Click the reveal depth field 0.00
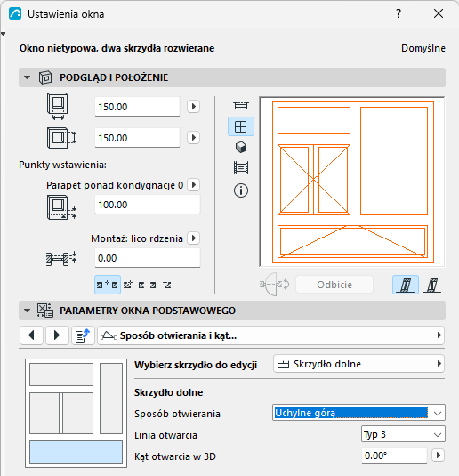 tap(148, 258)
